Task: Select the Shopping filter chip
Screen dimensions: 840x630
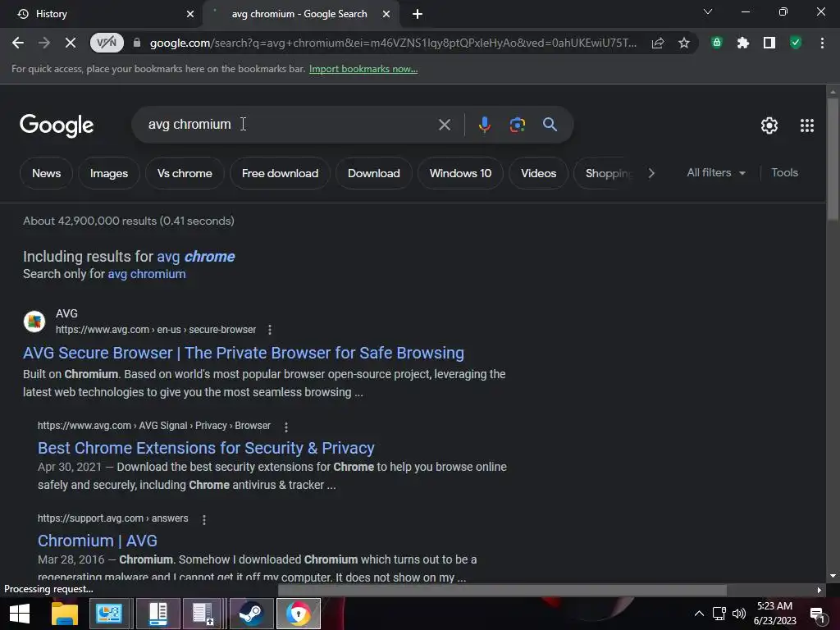Action: click(606, 173)
